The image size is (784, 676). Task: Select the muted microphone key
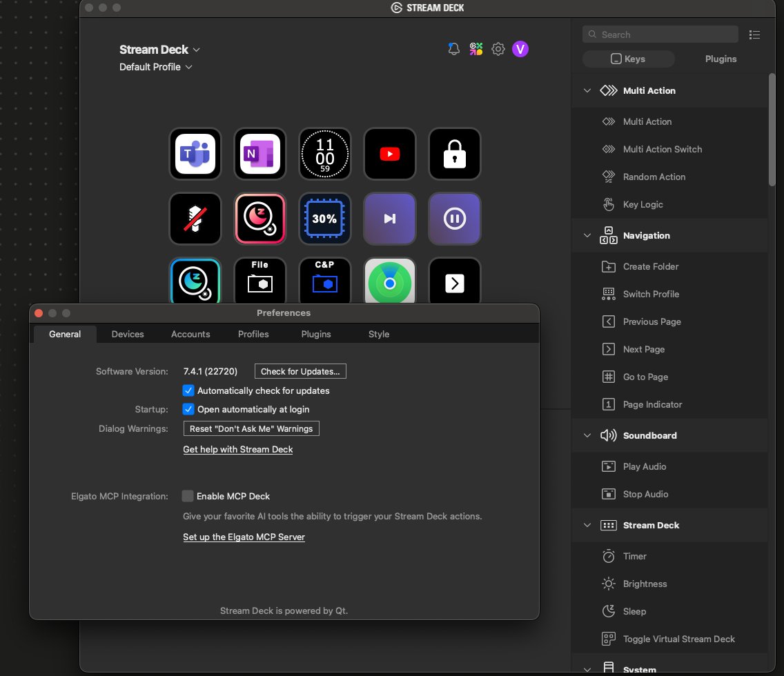(195, 219)
